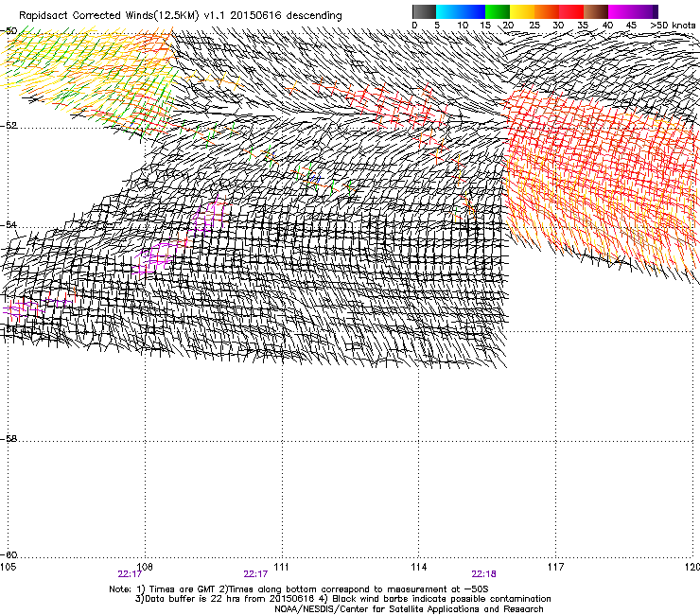The width and height of the screenshot is (700, 615).
Task: Pick the yellow 20-25 knots legend color
Action: pyautogui.click(x=522, y=11)
